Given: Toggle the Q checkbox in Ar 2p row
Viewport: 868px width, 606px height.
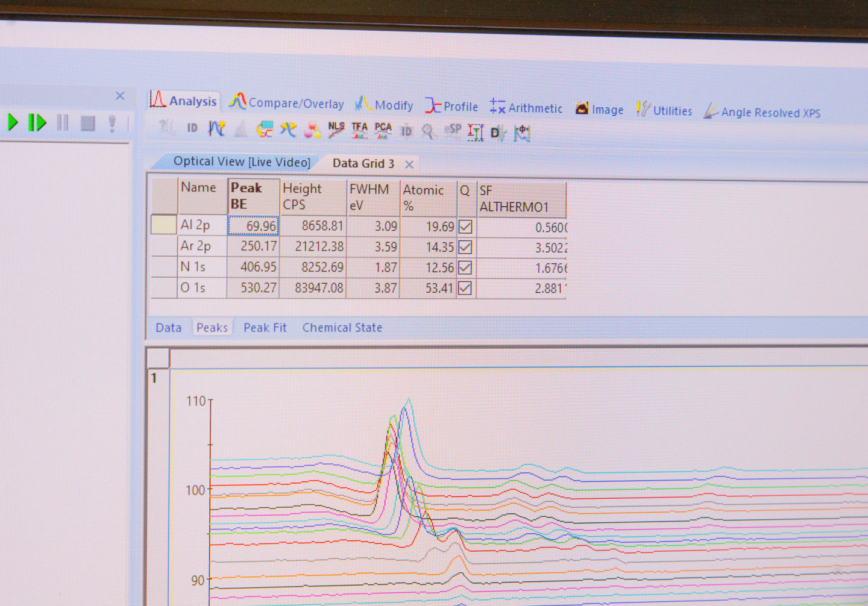Looking at the screenshot, I should tap(465, 248).
